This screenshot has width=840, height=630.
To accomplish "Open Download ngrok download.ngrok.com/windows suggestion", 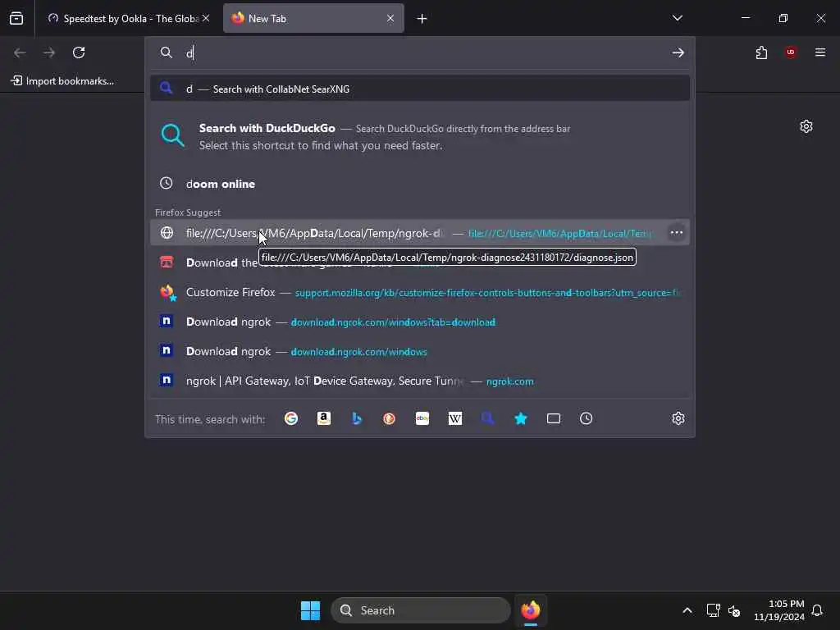I will [x=420, y=351].
